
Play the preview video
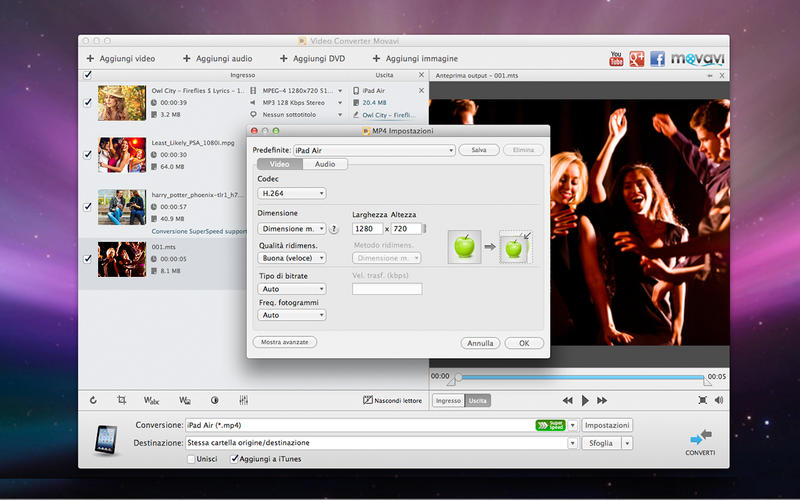pos(585,401)
